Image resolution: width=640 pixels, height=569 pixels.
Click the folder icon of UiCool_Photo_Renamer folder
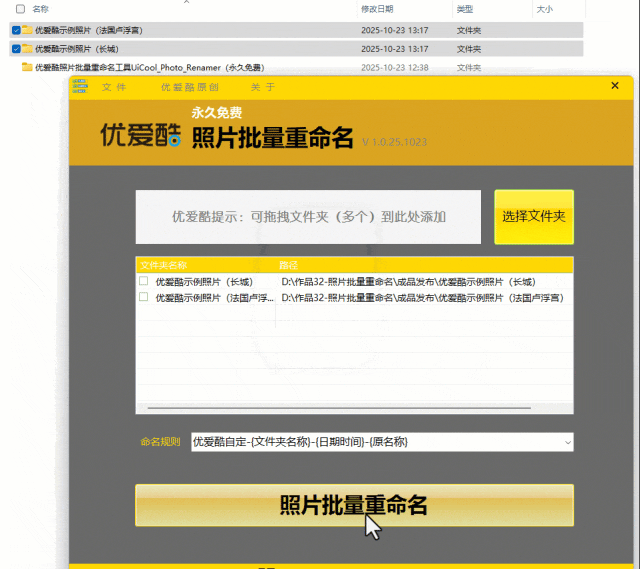pos(27,67)
